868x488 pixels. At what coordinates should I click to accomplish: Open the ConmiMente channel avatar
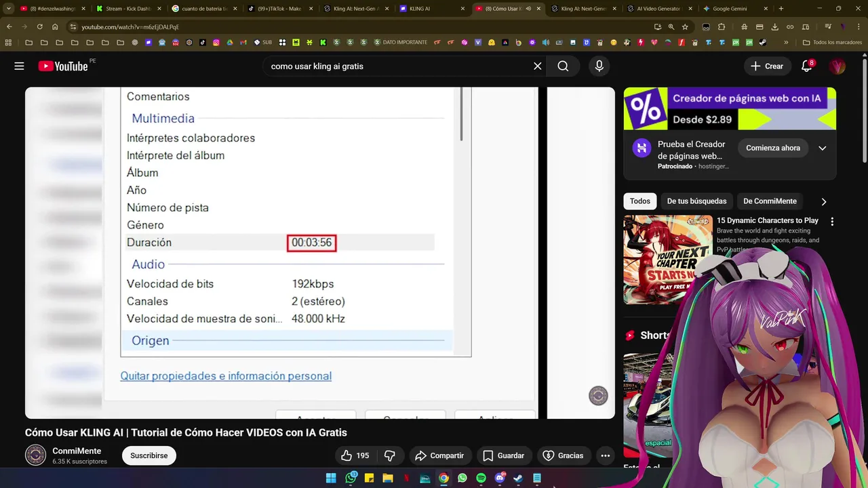[x=36, y=455]
